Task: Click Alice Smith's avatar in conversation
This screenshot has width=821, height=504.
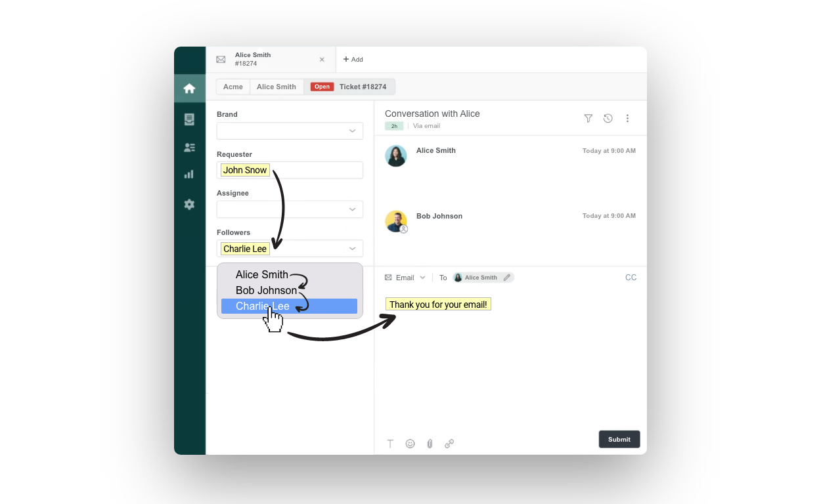Action: point(396,156)
